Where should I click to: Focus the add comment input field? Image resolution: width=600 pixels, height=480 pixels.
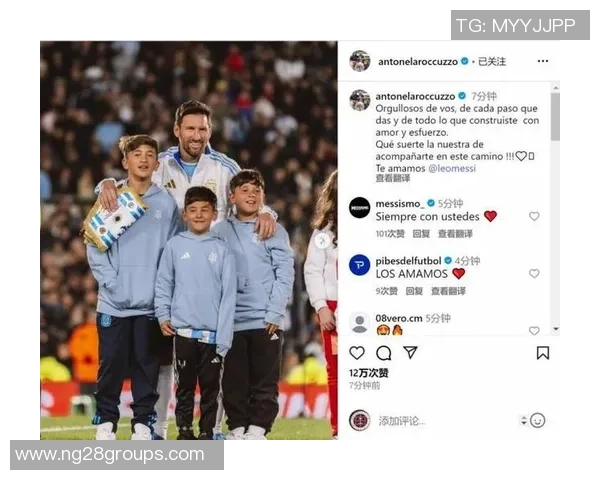(x=446, y=421)
